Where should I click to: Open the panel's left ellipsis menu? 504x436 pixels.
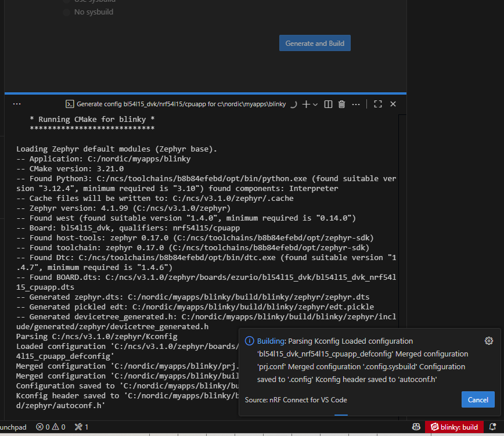coord(17,104)
